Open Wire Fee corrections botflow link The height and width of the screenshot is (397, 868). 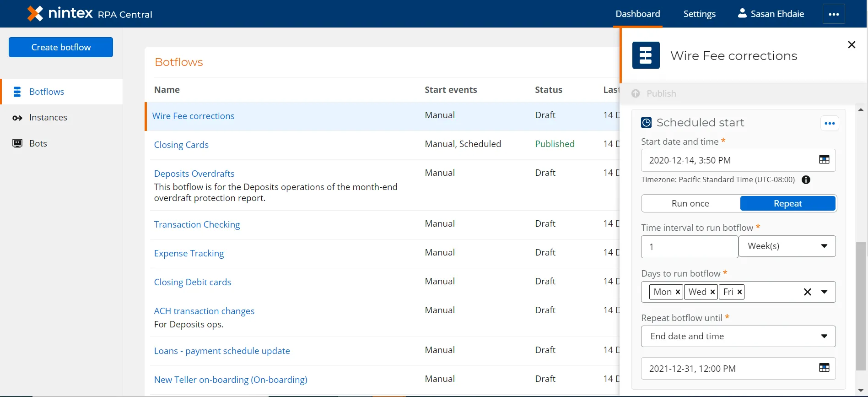pyautogui.click(x=193, y=116)
